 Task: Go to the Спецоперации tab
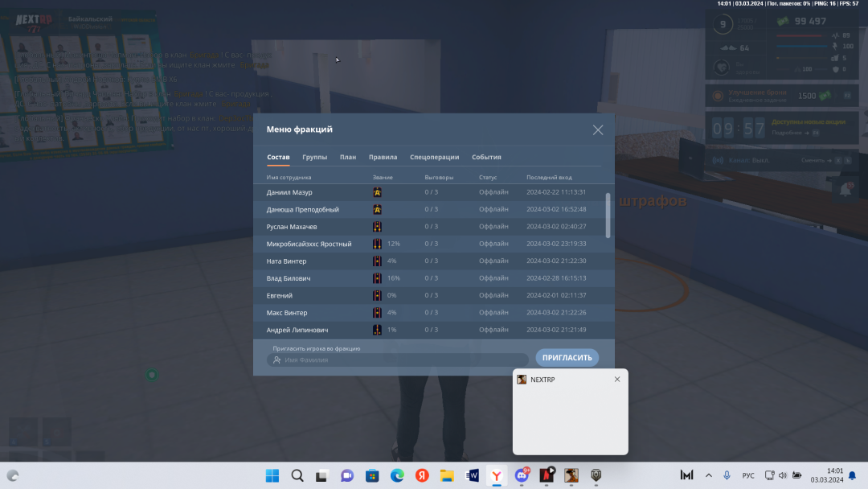click(434, 157)
